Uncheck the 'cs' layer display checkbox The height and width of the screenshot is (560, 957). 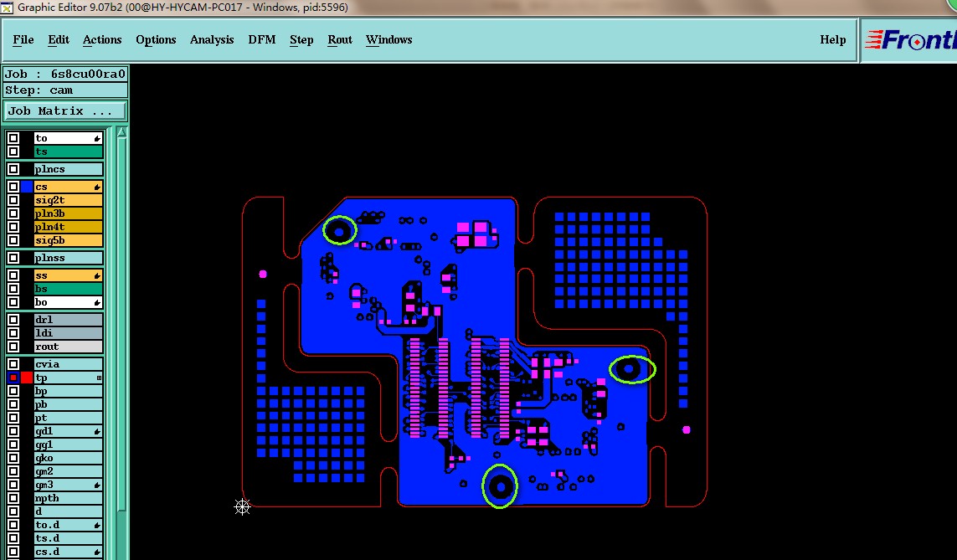pos(13,187)
